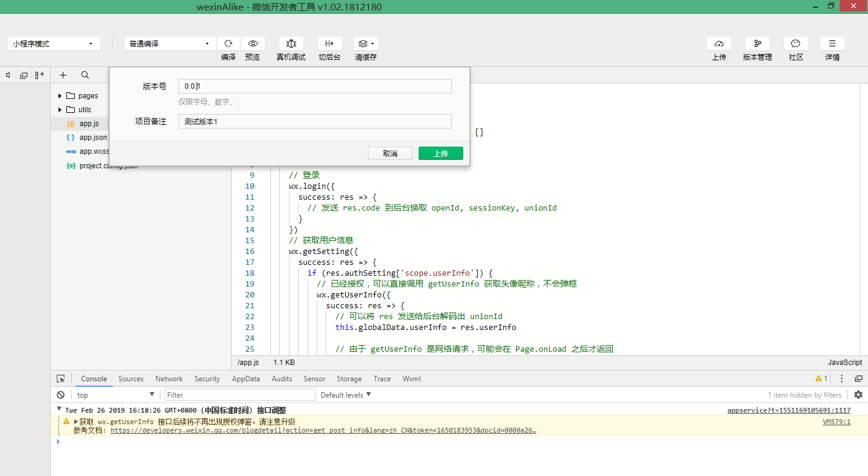868x476 pixels.
Task: Open devtools more options kebab icon
Action: pyautogui.click(x=842, y=379)
